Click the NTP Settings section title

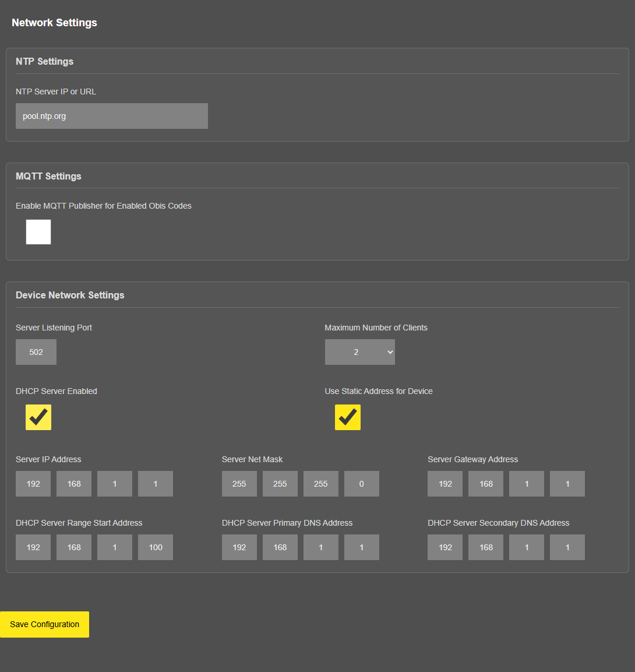44,61
